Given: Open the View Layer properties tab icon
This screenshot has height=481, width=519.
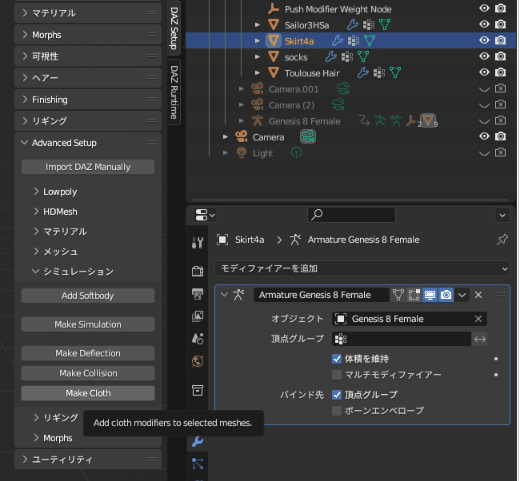Looking at the screenshot, I should (197, 316).
